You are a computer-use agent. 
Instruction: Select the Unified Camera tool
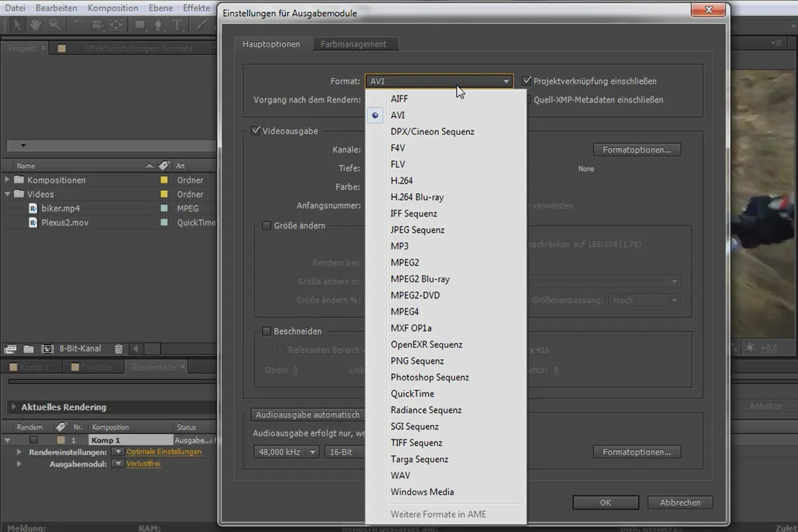pyautogui.click(x=98, y=25)
